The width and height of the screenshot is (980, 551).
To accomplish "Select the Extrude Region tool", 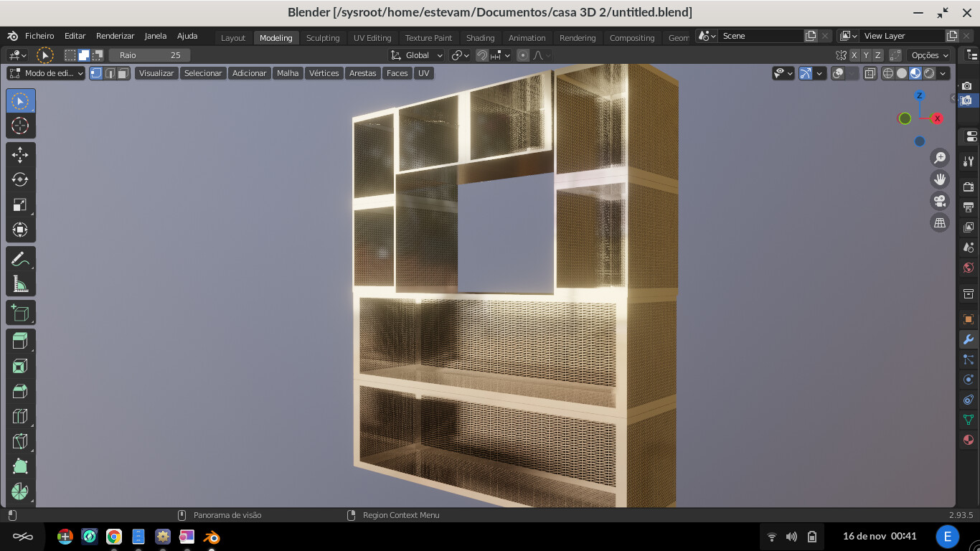I will (x=20, y=340).
